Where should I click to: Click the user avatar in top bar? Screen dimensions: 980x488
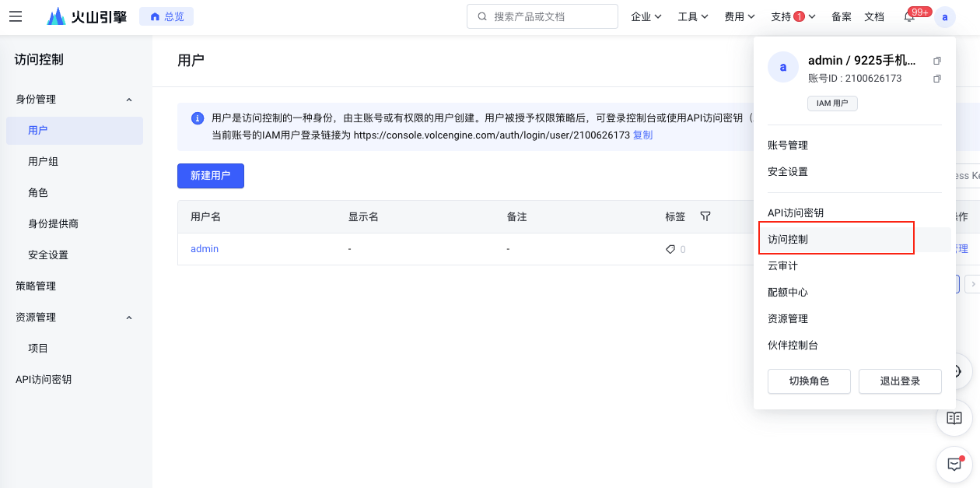tap(944, 17)
